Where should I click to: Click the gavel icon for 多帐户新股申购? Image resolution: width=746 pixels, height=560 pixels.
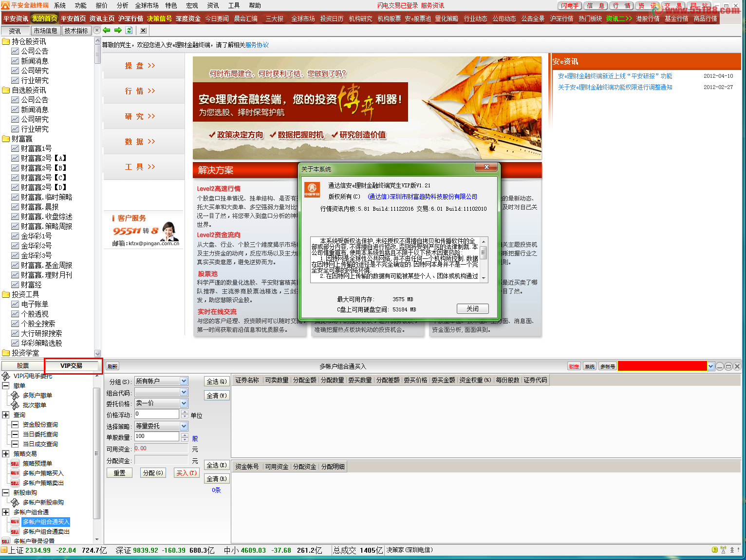coord(15,503)
